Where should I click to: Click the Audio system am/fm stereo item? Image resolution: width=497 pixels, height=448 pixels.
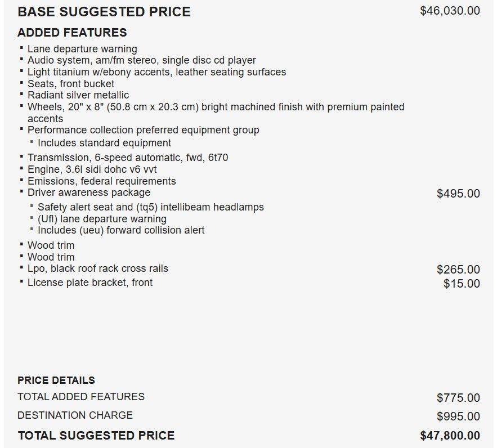[x=142, y=60]
